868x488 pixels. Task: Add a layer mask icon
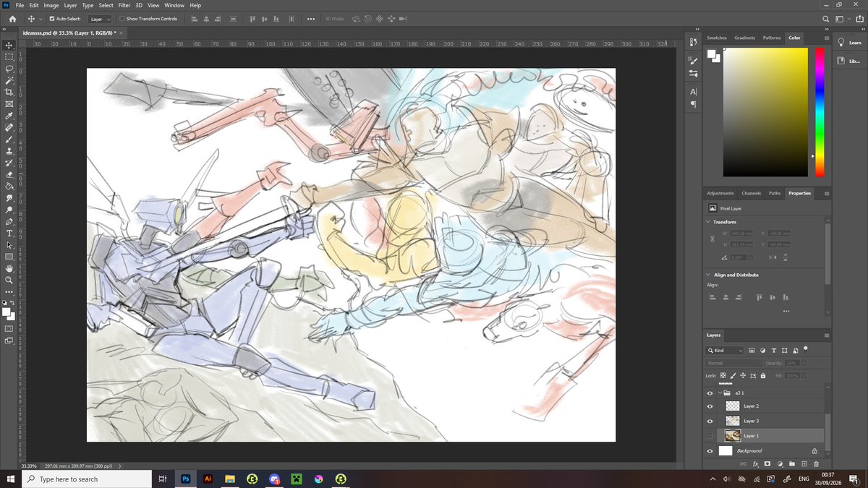[x=767, y=463]
